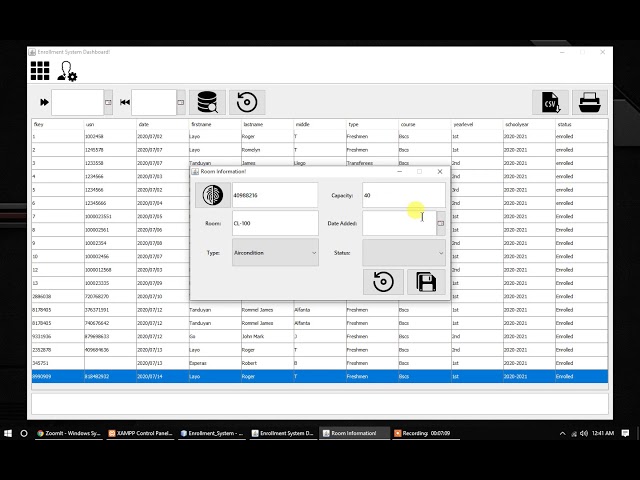The width and height of the screenshot is (640, 480).
Task: Click the fingerprint ID generator button
Action: click(212, 195)
